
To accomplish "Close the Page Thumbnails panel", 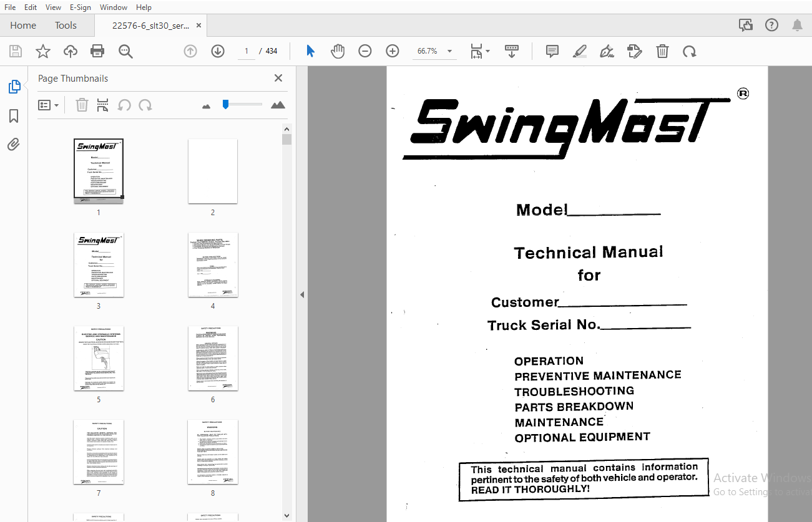I will 278,78.
